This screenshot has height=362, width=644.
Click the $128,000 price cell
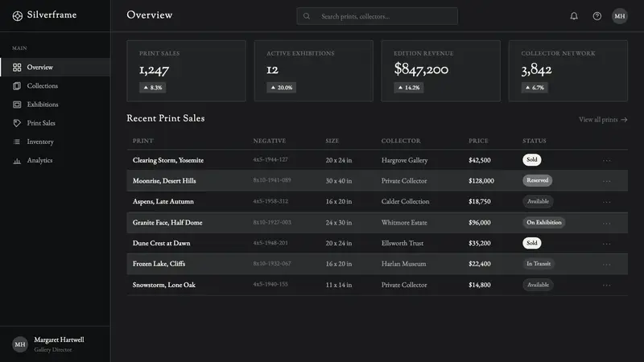click(x=481, y=180)
